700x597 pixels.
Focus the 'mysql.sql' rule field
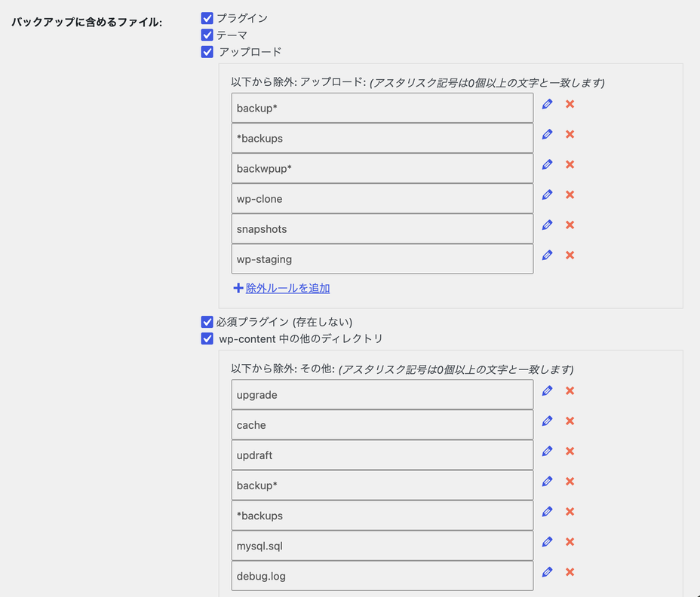(382, 546)
